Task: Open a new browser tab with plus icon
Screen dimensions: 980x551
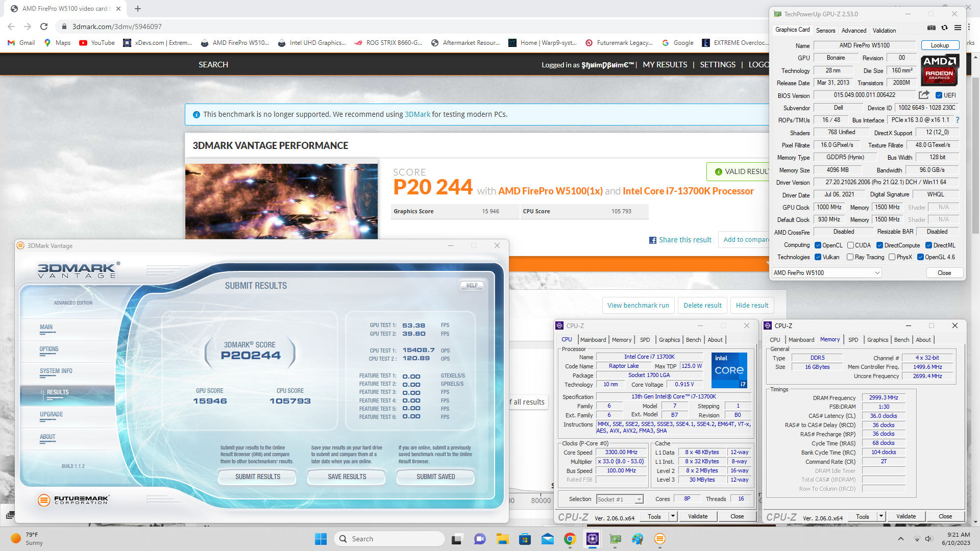Action: [x=138, y=9]
